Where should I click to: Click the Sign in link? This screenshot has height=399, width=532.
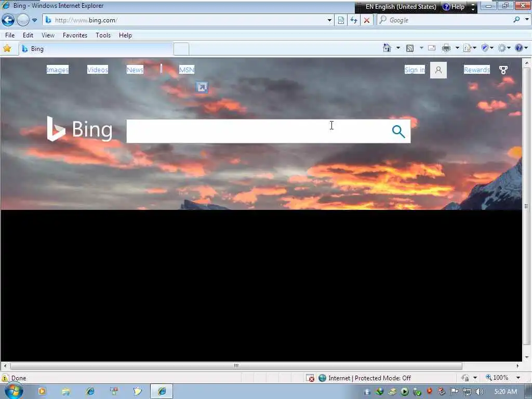(x=415, y=70)
